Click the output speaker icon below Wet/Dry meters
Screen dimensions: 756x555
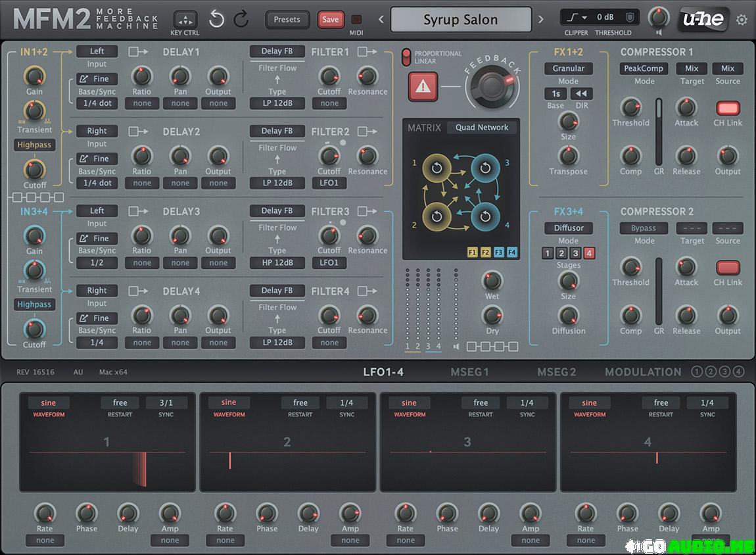pyautogui.click(x=456, y=346)
